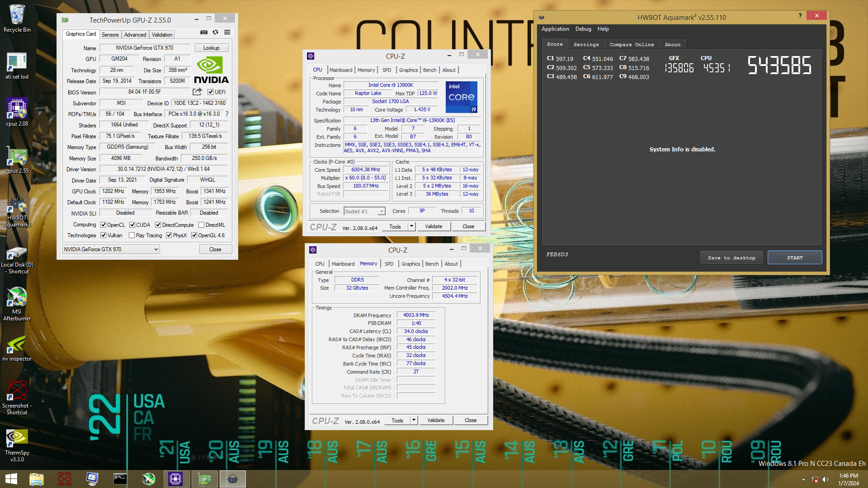Screen dimensions: 868x488
Task: Open the Screenshot shortcut on desktop
Action: click(x=17, y=398)
